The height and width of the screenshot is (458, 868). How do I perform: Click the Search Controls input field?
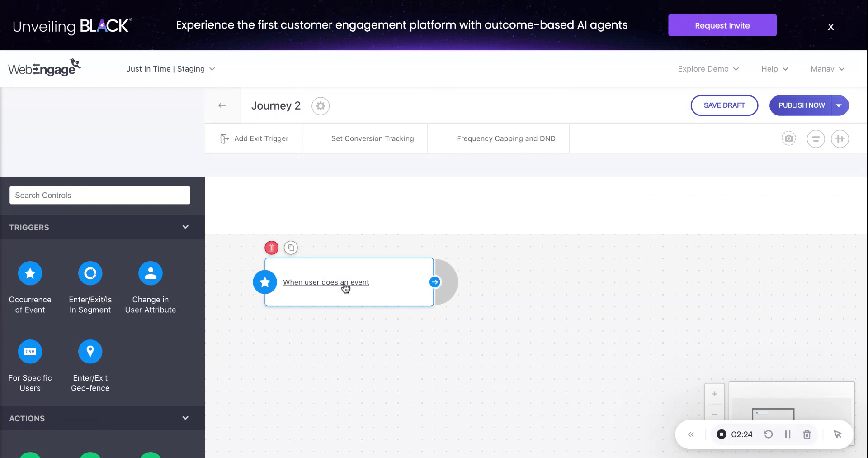pyautogui.click(x=100, y=196)
